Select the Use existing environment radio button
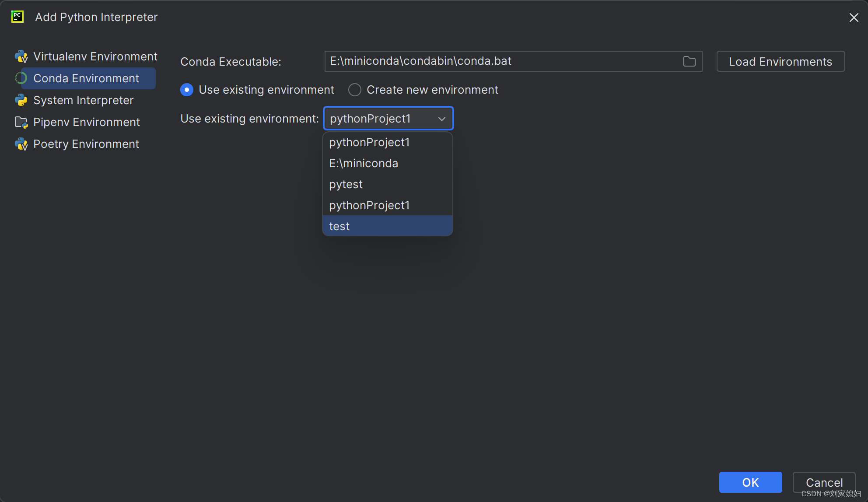Image resolution: width=868 pixels, height=502 pixels. point(187,90)
